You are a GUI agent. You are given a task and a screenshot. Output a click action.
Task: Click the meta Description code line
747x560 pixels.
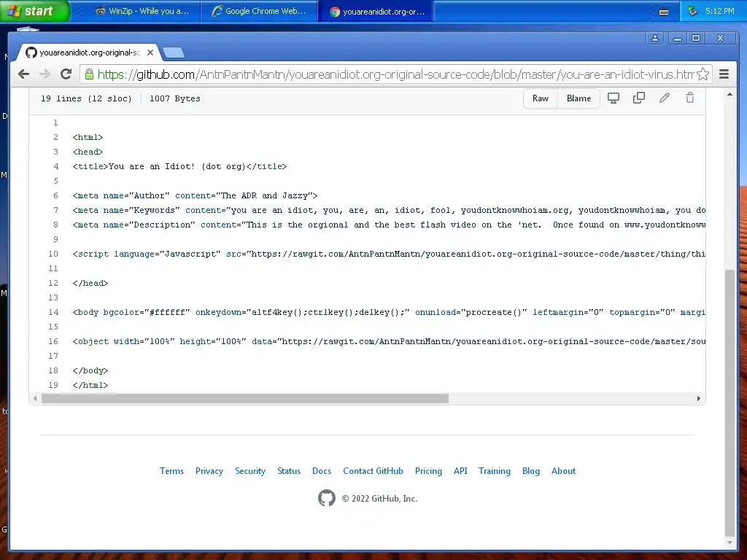pyautogui.click(x=389, y=225)
